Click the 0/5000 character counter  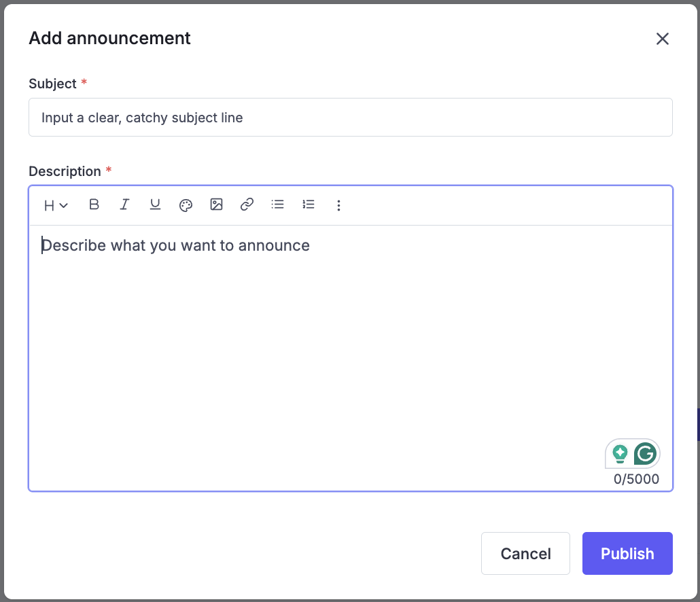636,479
